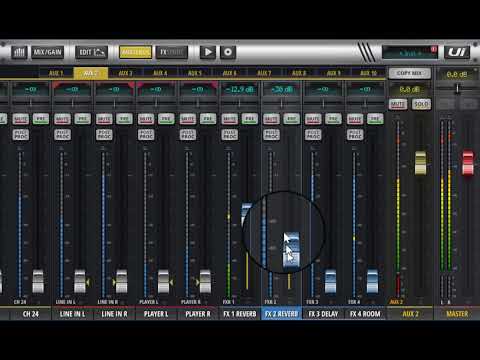Toggle PRE on PLAYER L
The height and width of the screenshot is (360, 480).
click(166, 119)
